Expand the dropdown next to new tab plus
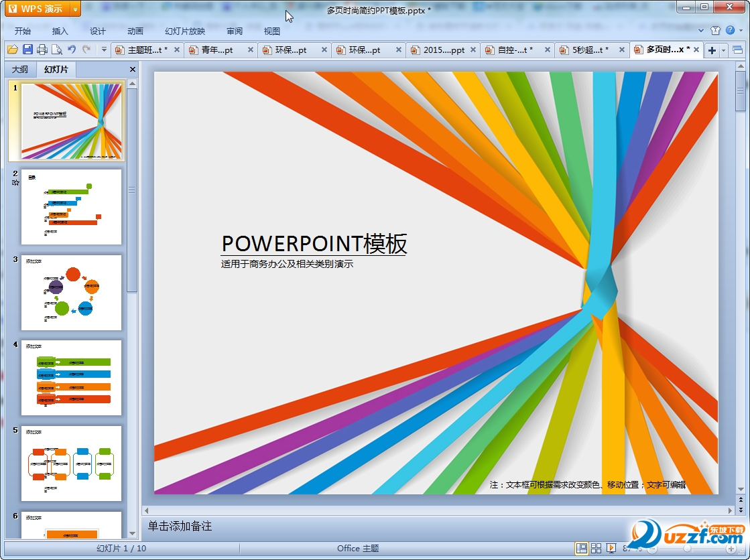Screen dimensions: 750x560 click(x=724, y=50)
